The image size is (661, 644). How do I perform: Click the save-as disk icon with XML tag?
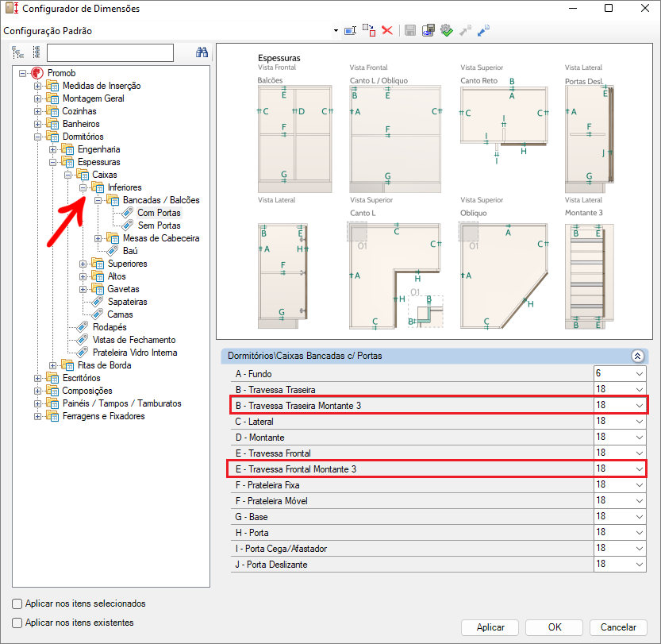[x=428, y=30]
